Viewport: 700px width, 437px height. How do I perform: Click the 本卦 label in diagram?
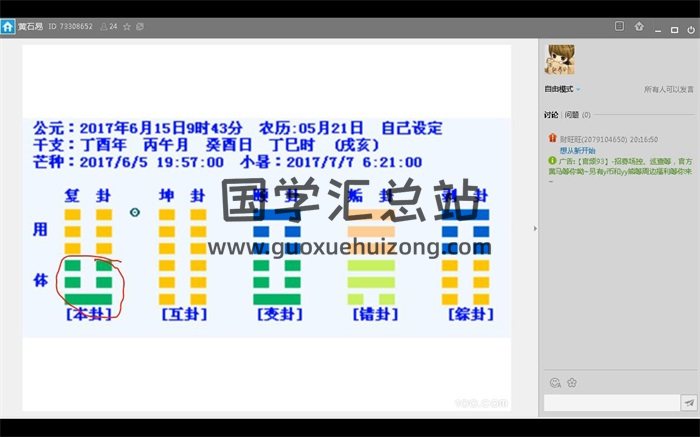pyautogui.click(x=91, y=314)
